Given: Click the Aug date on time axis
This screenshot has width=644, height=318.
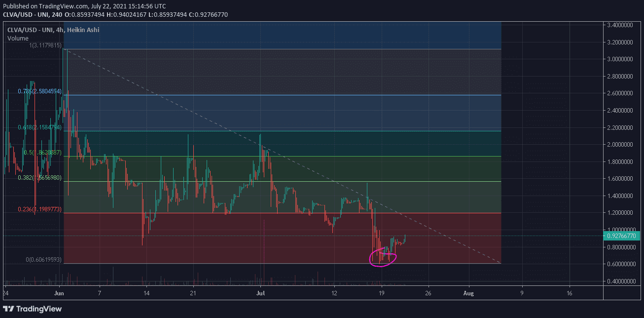Looking at the screenshot, I should coord(468,293).
